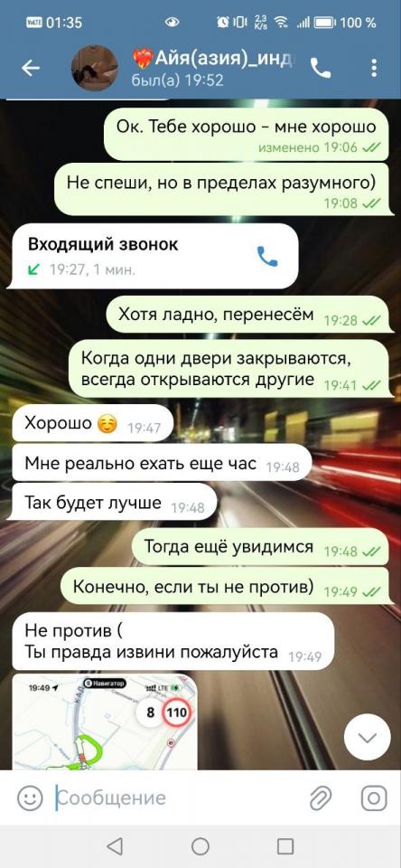This screenshot has width=401, height=868.
Task: Open the contact name Айя(азия) header
Action: pos(213,57)
